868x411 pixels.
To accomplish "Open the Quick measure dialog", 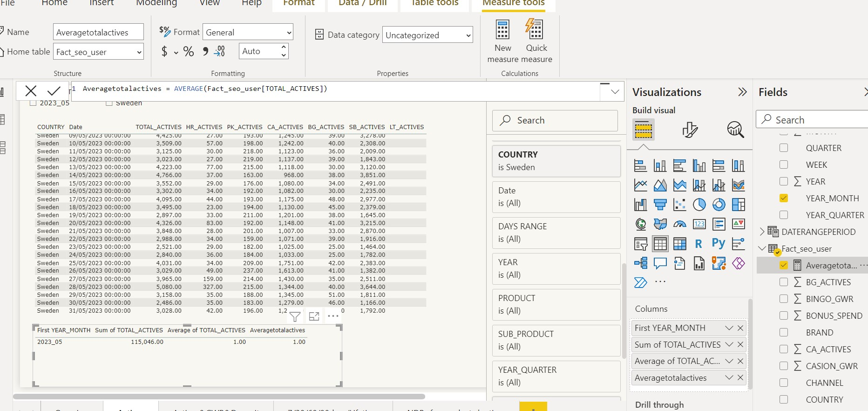I will point(536,41).
